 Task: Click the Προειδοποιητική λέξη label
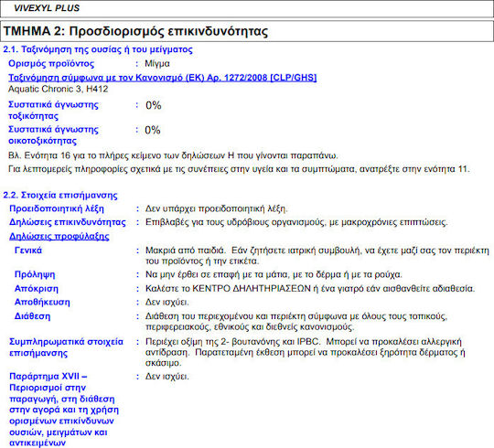[x=57, y=208]
